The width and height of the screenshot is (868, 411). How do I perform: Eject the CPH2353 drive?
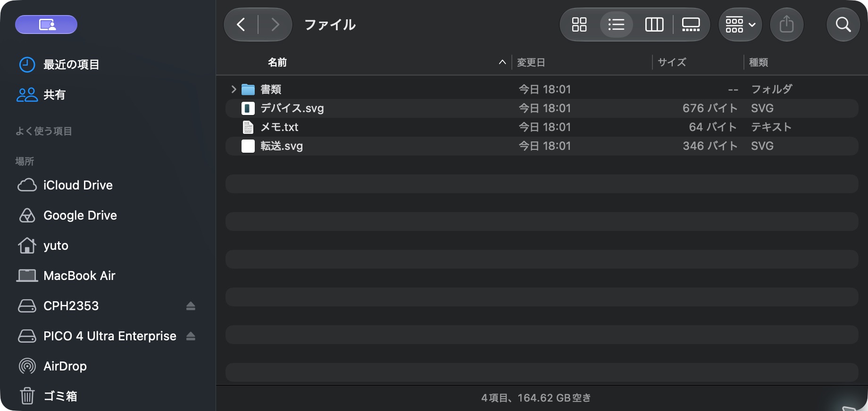coord(191,306)
